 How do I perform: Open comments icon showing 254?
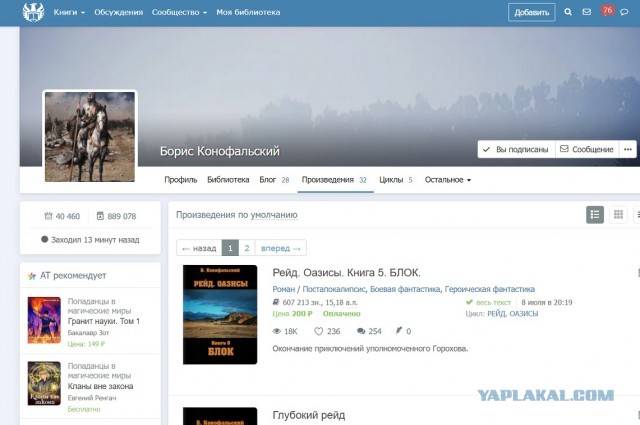coord(361,331)
